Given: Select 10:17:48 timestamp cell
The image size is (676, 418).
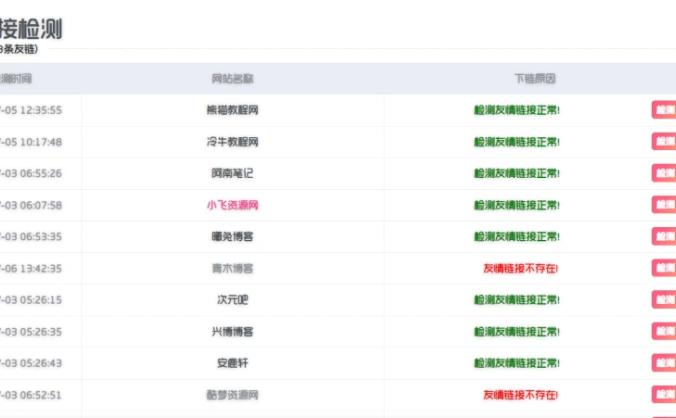Looking at the screenshot, I should pyautogui.click(x=31, y=142).
